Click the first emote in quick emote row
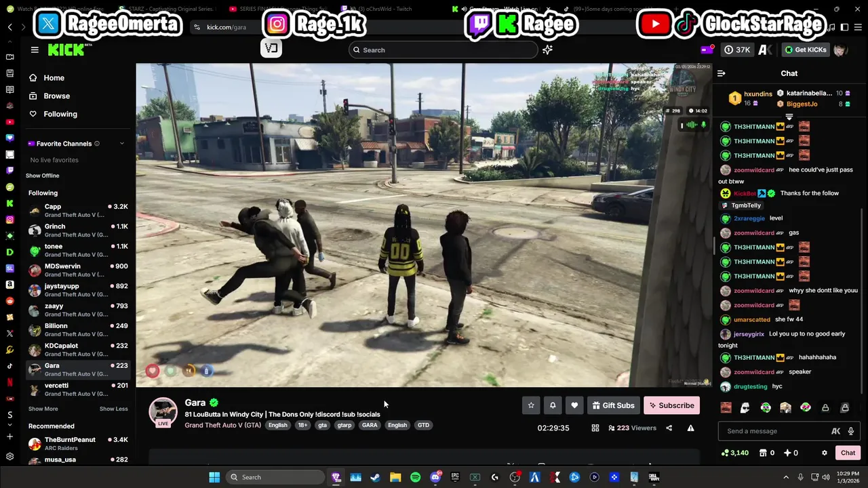 (x=726, y=407)
